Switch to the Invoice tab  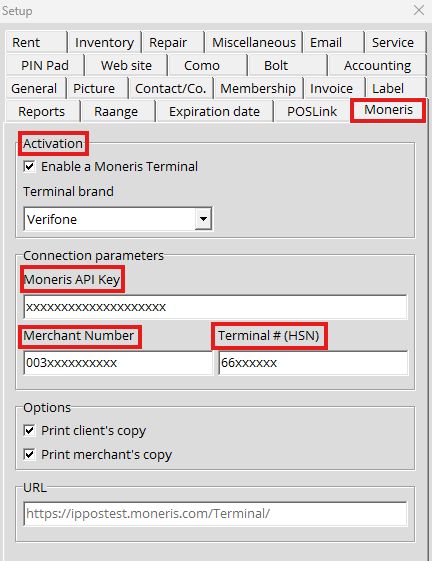[331, 88]
